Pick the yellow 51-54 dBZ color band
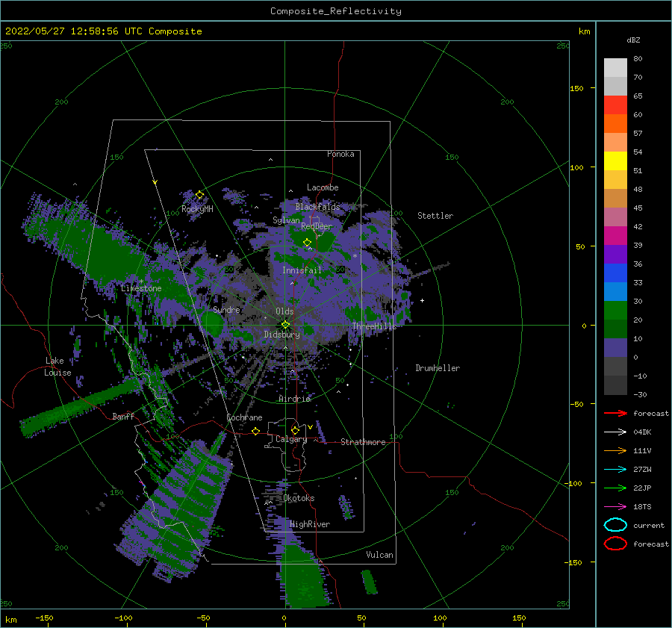 tap(615, 161)
